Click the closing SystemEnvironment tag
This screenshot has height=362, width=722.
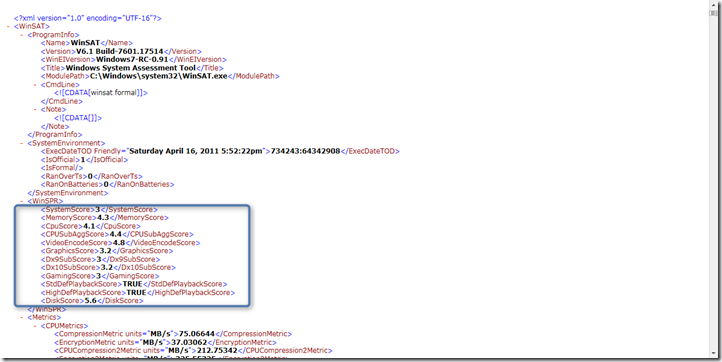(x=68, y=193)
